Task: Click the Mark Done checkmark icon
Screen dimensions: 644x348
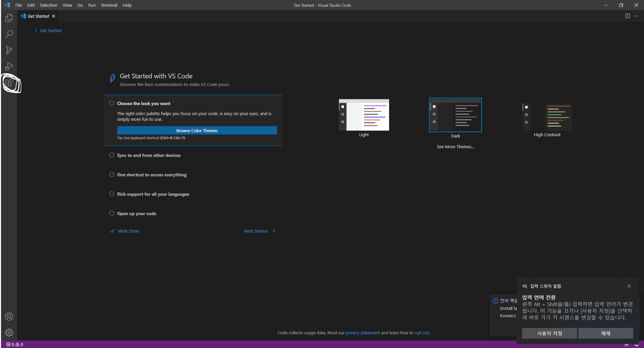Action: [x=112, y=231]
